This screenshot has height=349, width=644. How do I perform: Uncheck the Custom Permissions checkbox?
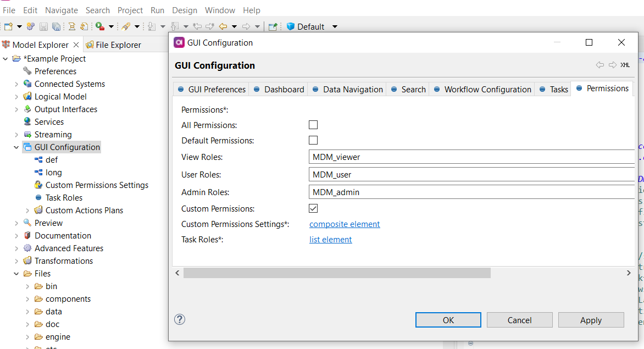(x=313, y=209)
